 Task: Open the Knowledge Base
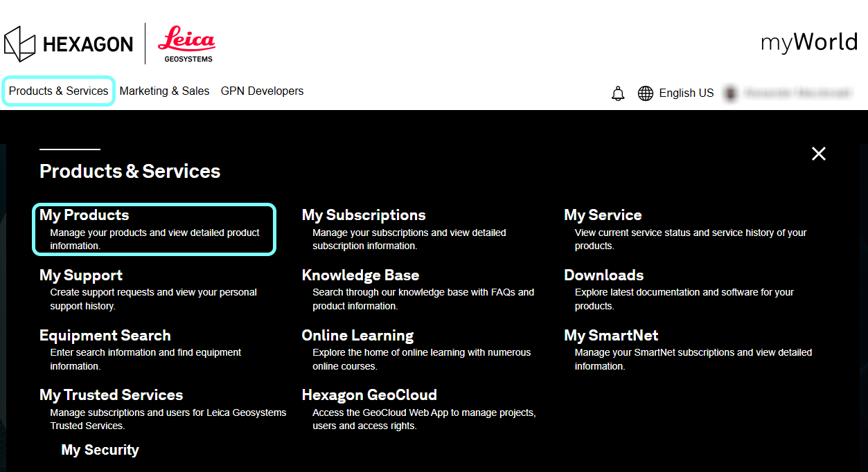[x=360, y=275]
